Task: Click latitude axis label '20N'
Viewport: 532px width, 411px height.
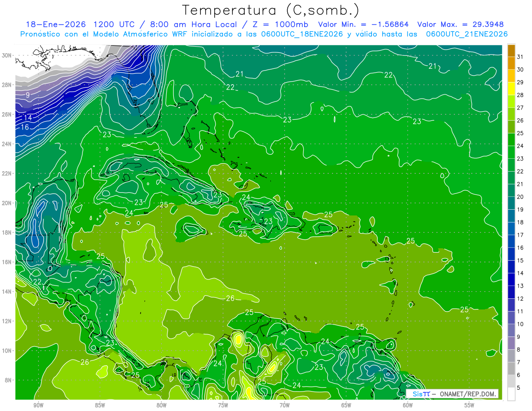Action: (x=8, y=203)
